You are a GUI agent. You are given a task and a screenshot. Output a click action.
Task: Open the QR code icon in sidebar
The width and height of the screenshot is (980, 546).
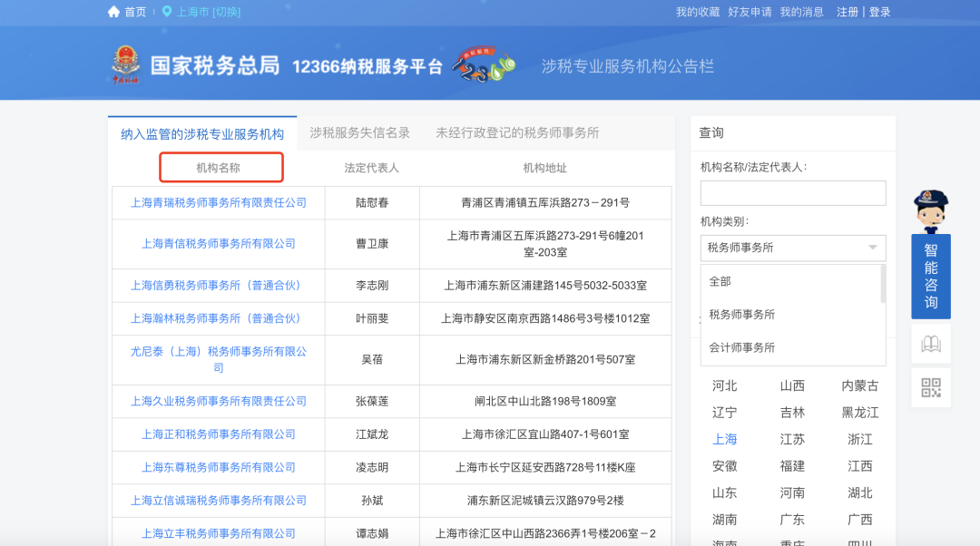(931, 388)
